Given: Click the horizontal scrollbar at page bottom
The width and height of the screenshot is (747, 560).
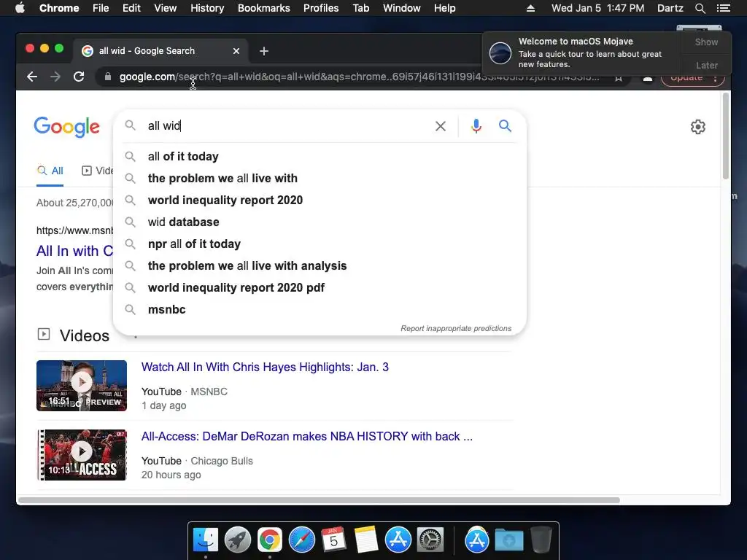Looking at the screenshot, I should tap(319, 500).
